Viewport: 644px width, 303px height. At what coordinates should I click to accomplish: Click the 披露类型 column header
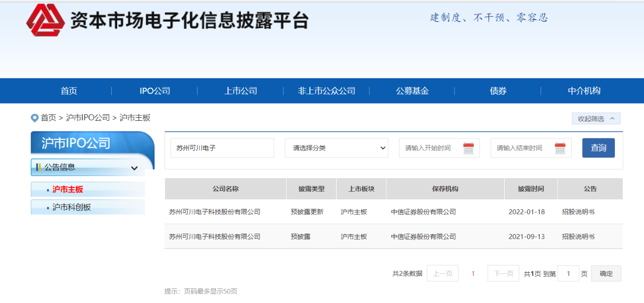311,189
